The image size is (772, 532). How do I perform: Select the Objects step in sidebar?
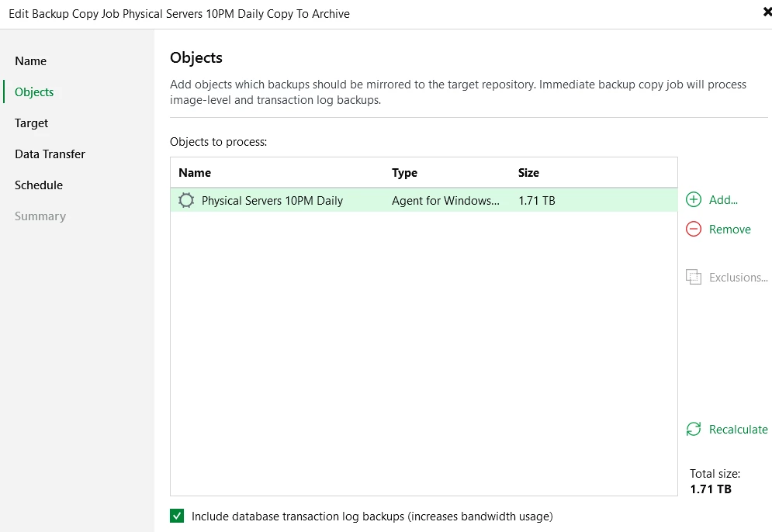click(34, 92)
